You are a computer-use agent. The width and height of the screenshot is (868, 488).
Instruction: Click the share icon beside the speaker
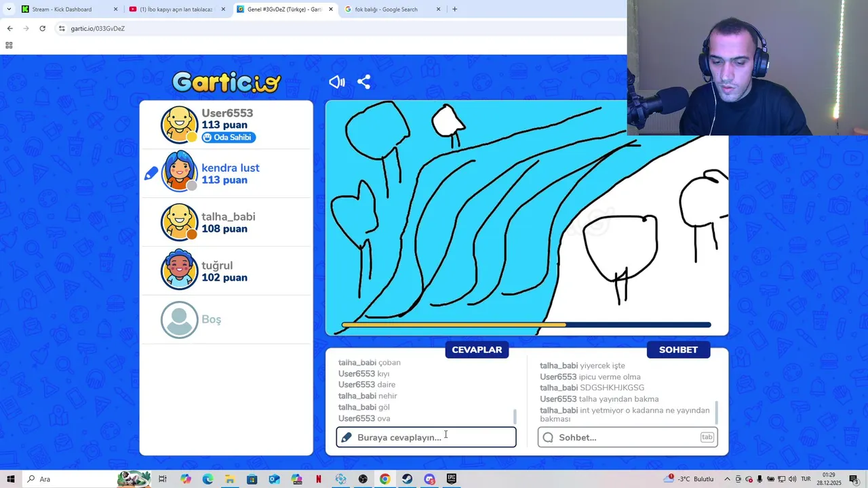(364, 82)
